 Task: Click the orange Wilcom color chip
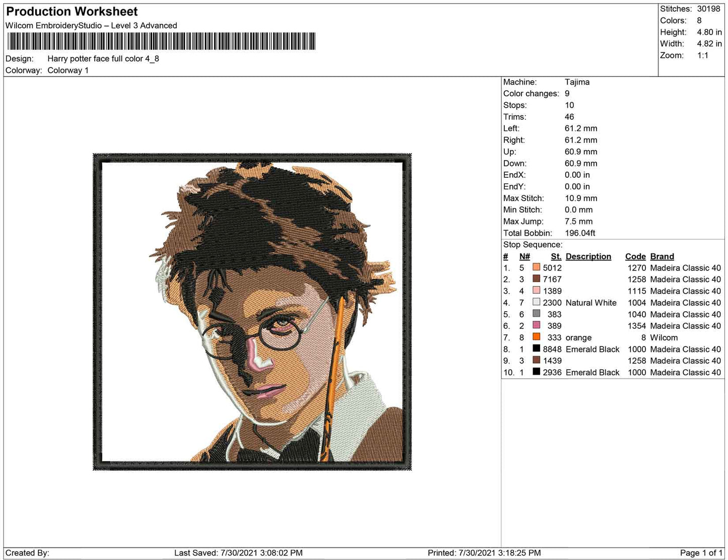(x=536, y=337)
